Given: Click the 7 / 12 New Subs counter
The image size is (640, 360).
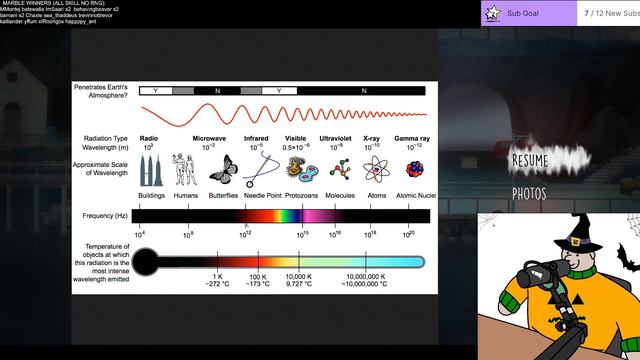Looking at the screenshot, I should (611, 13).
